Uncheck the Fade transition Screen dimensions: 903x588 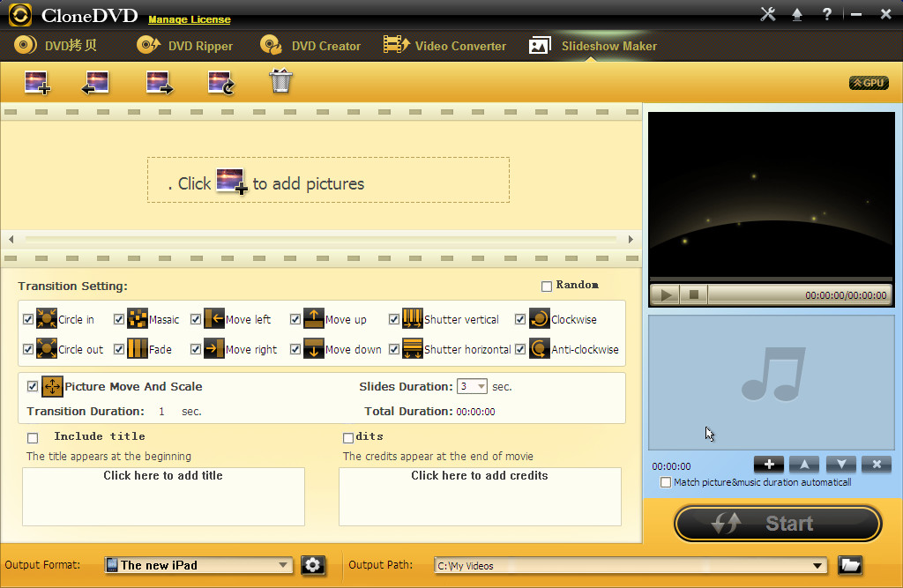point(119,349)
